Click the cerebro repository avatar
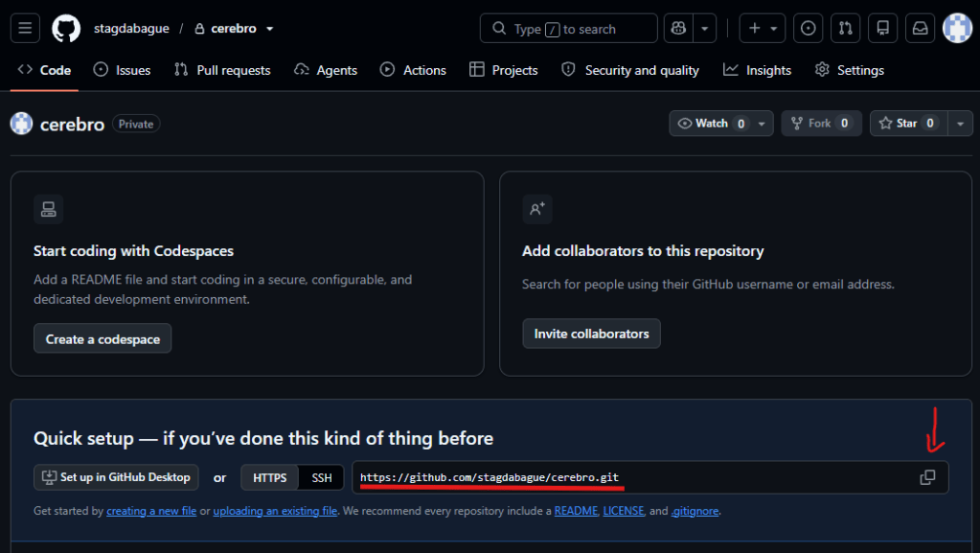980x553 pixels. 21,124
